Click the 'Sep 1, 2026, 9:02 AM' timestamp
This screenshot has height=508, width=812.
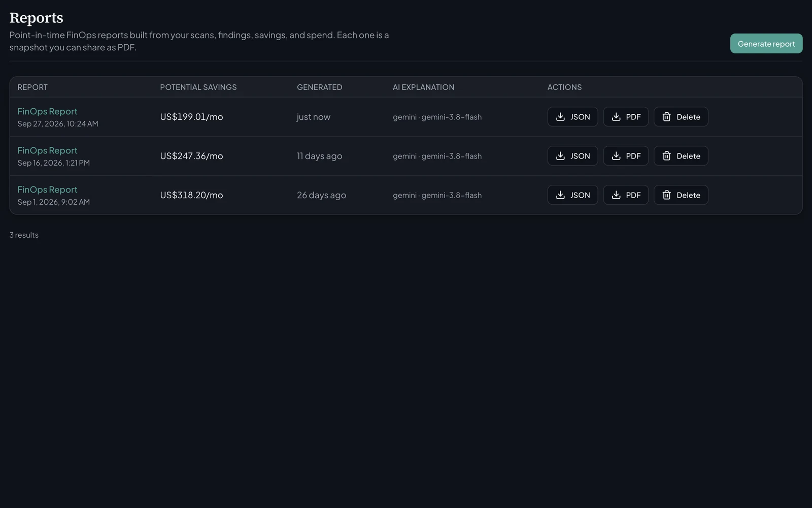pos(53,202)
